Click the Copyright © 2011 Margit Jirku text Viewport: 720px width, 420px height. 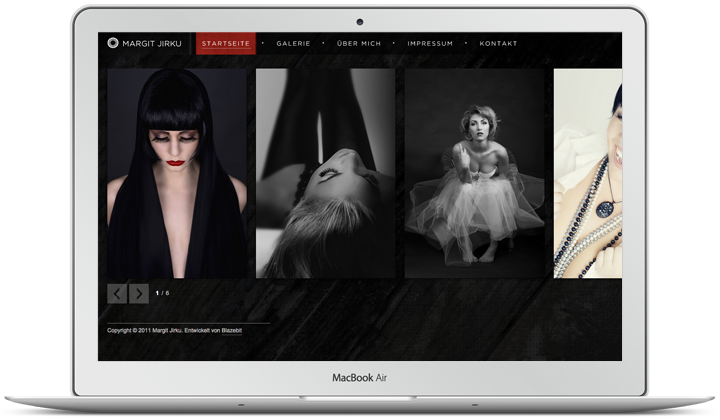click(145, 330)
